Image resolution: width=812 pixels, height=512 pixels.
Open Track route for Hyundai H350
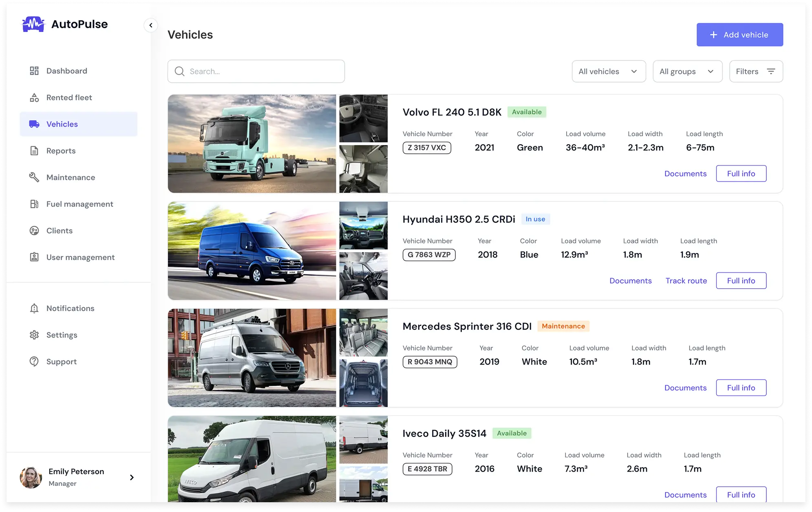pyautogui.click(x=686, y=280)
